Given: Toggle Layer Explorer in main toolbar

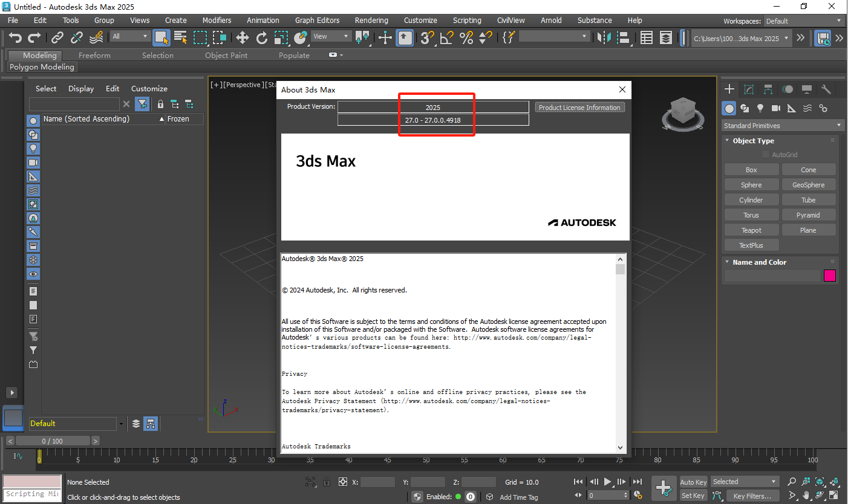Looking at the screenshot, I should tap(666, 37).
